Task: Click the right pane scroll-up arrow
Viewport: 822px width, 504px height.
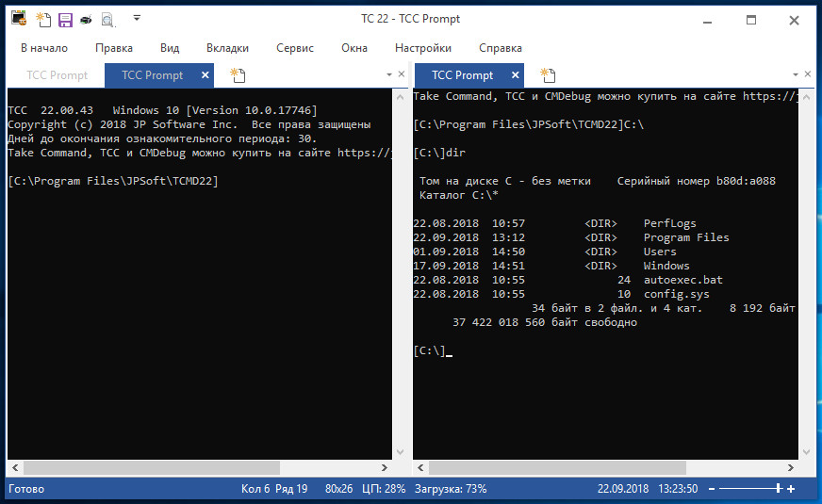Action: pyautogui.click(x=806, y=97)
